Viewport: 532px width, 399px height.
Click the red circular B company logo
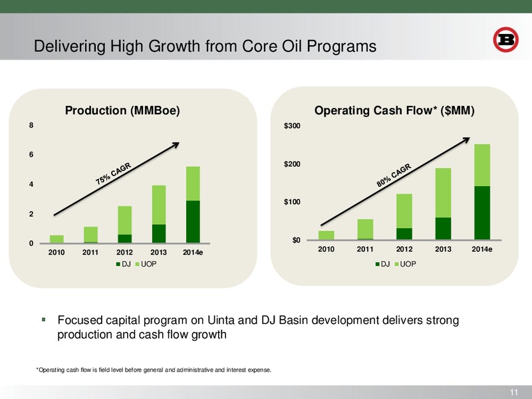(506, 40)
